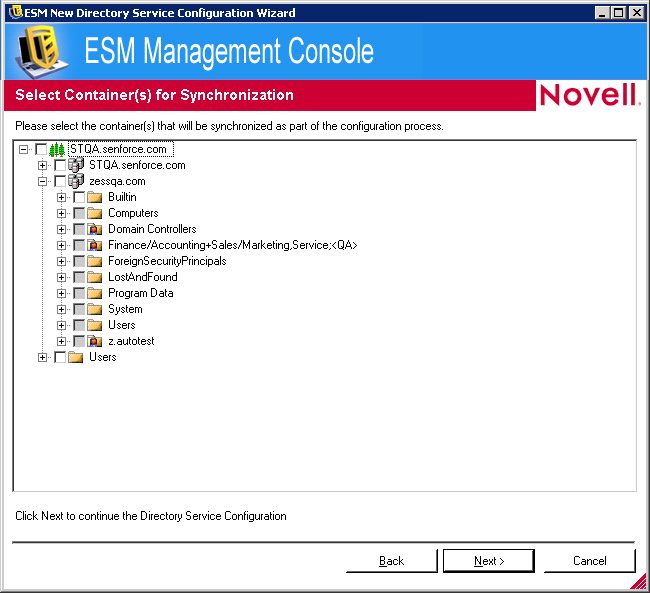Select the ForeignSecurityPrincipals label

click(x=167, y=261)
